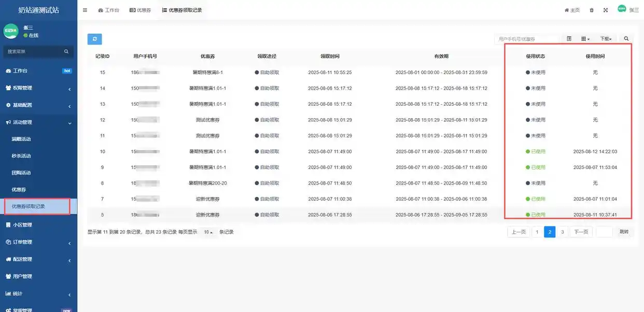The image size is (644, 312).
Task: Click the magnifier search button above table
Action: tap(626, 39)
